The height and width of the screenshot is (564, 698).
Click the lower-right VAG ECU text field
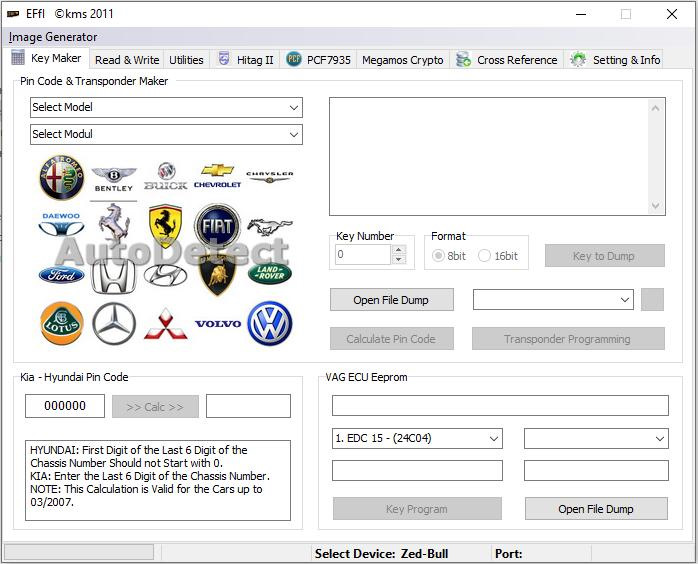596,471
